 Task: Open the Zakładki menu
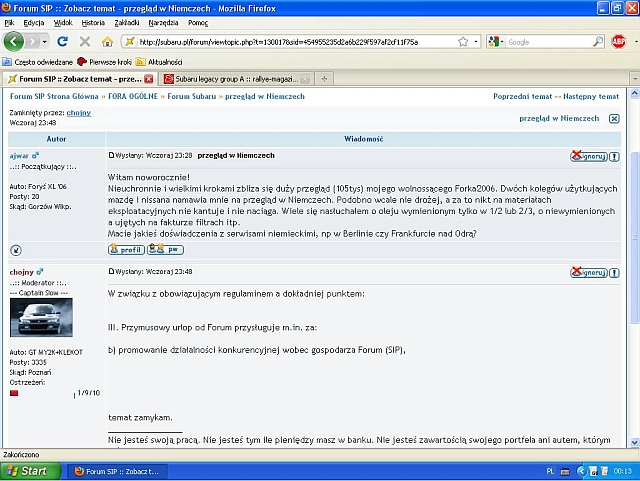click(127, 21)
